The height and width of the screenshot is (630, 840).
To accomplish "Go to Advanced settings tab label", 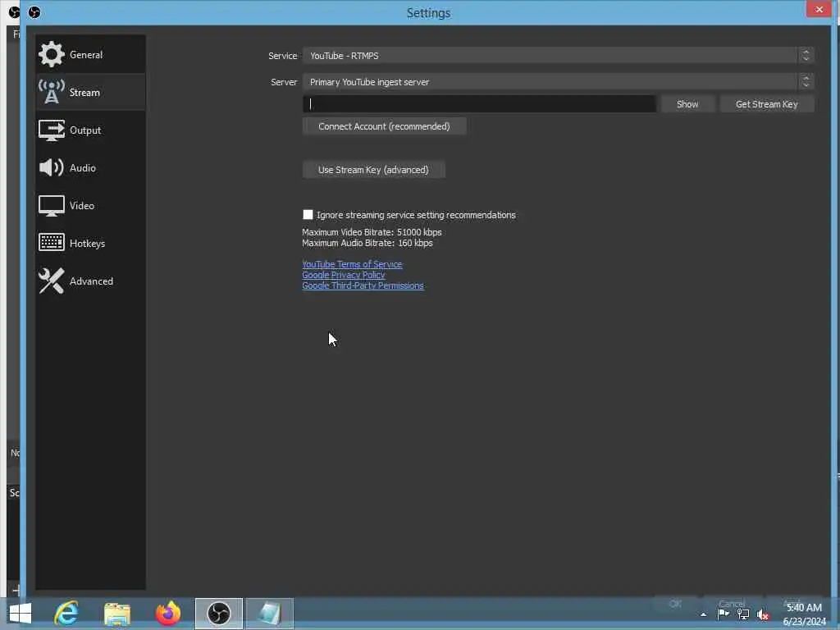I will [91, 281].
